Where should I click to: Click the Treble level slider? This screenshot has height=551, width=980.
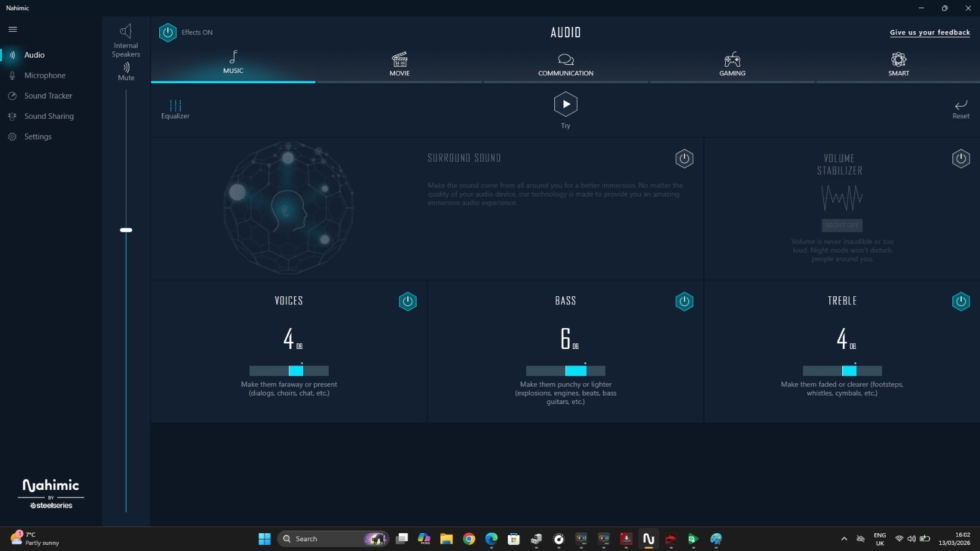point(842,370)
